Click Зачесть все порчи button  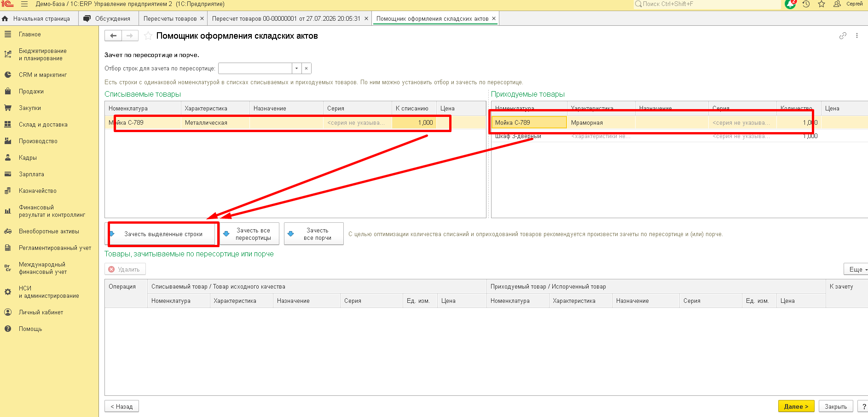[x=314, y=234]
